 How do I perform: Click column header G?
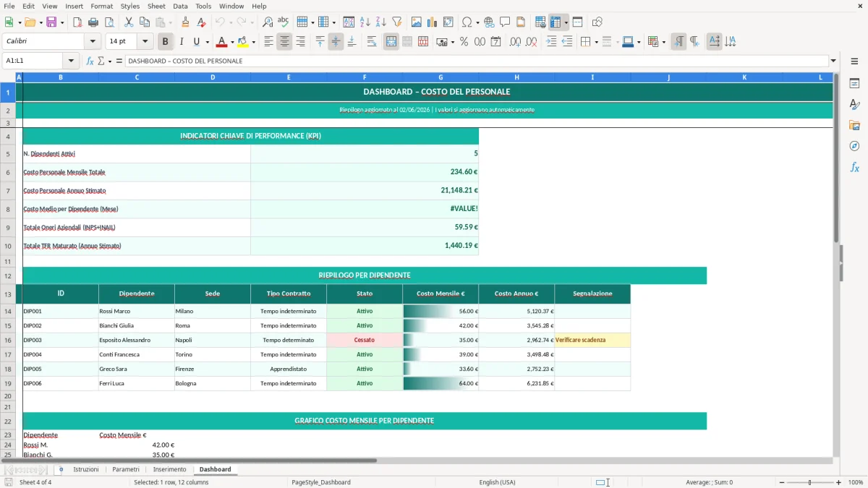[441, 77]
